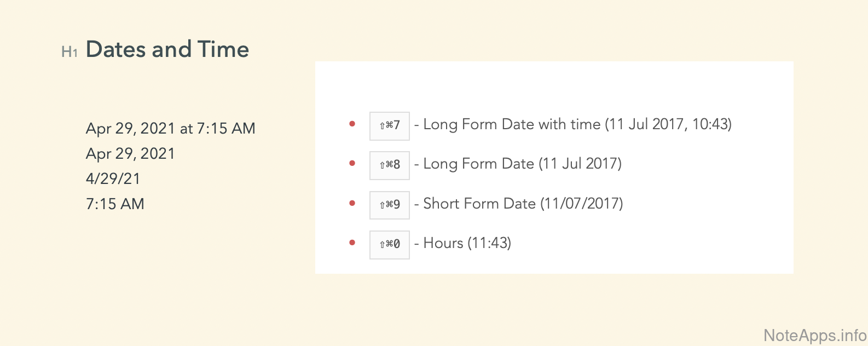Click the blank top area of the white shortcuts panel

click(x=554, y=82)
